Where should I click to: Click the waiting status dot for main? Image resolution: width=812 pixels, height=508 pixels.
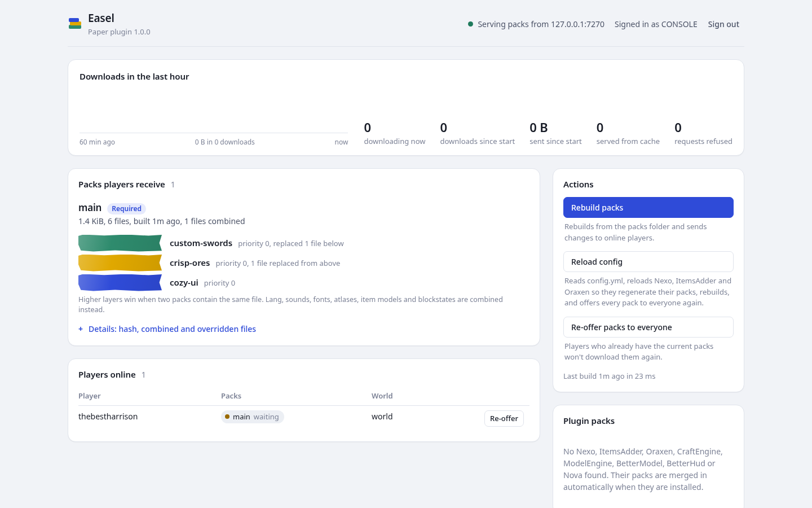(x=227, y=417)
